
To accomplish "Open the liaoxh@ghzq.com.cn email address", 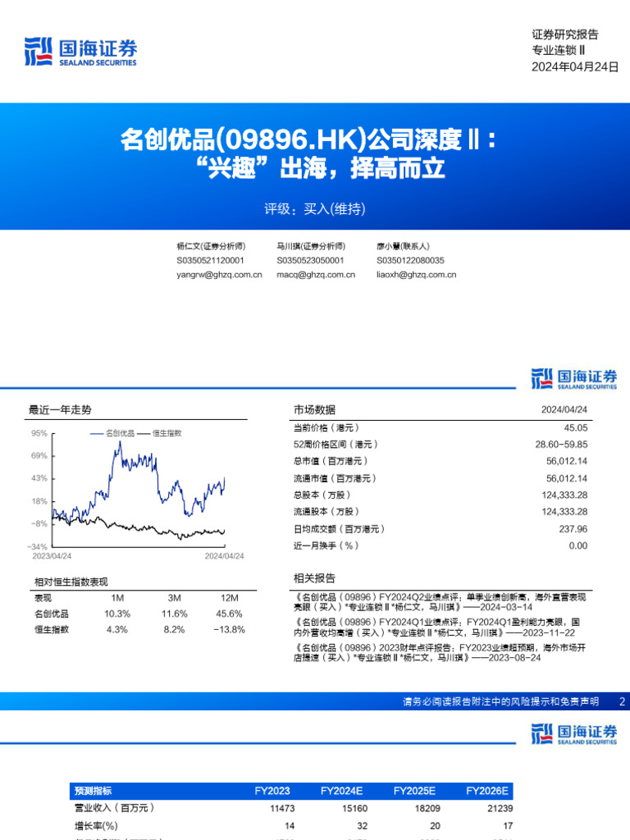I will (x=416, y=275).
